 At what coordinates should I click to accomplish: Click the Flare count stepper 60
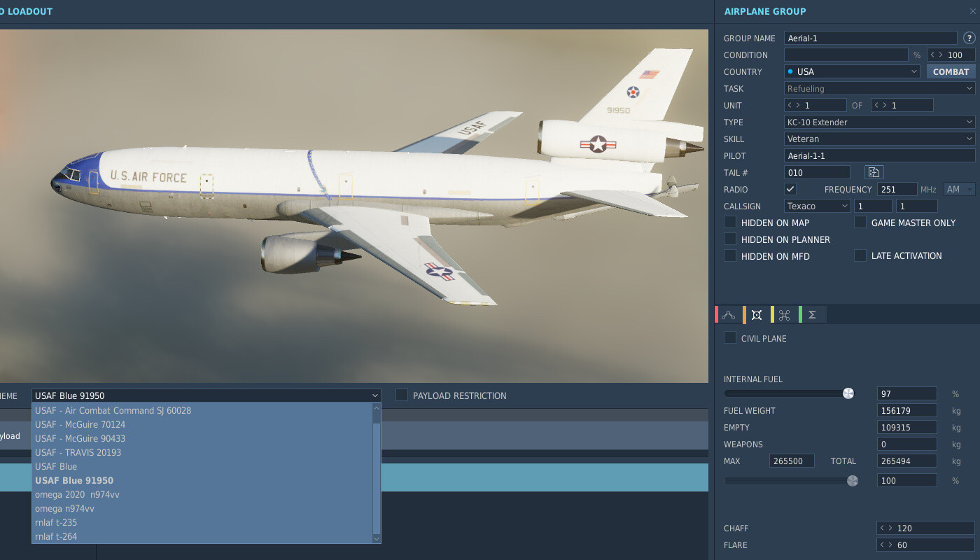click(925, 545)
